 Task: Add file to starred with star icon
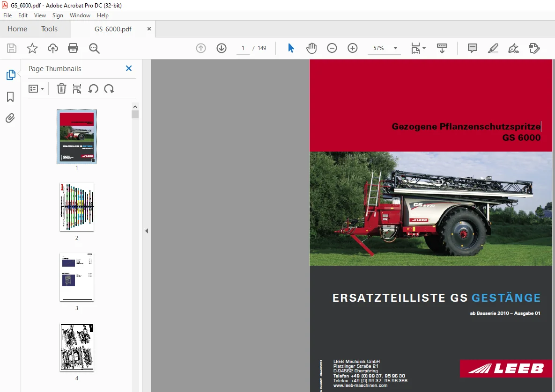click(32, 48)
